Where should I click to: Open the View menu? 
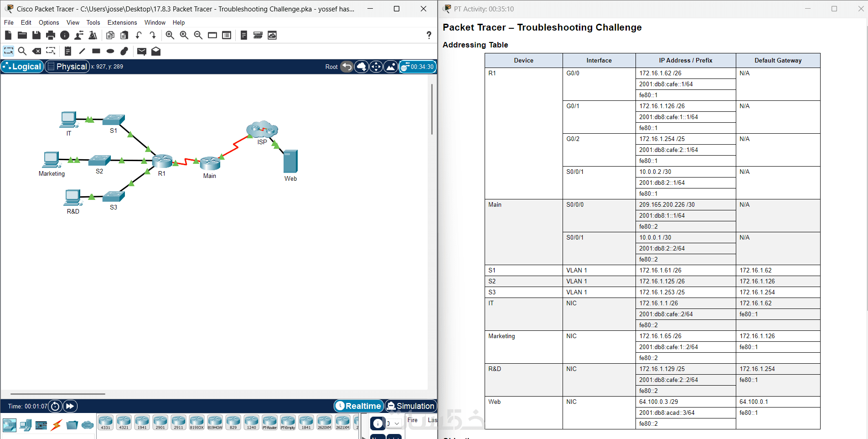click(x=73, y=22)
